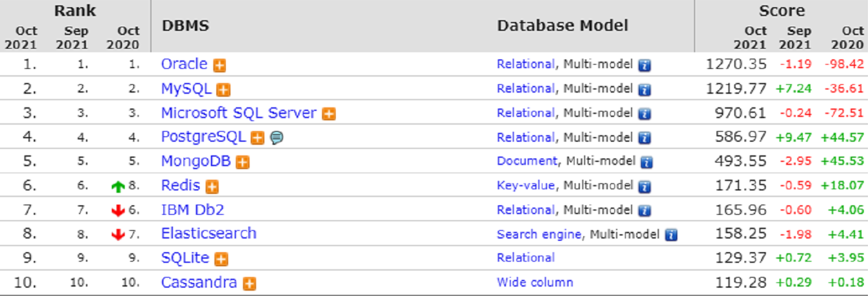Open the Elasticsearch link
Screen dimensions: 868x296
tap(209, 234)
